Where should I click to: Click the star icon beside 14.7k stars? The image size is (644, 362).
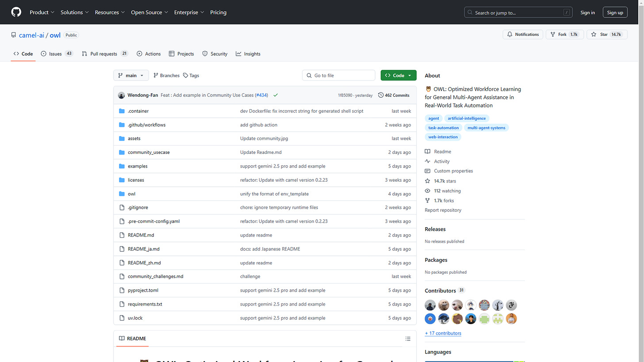[x=428, y=181]
